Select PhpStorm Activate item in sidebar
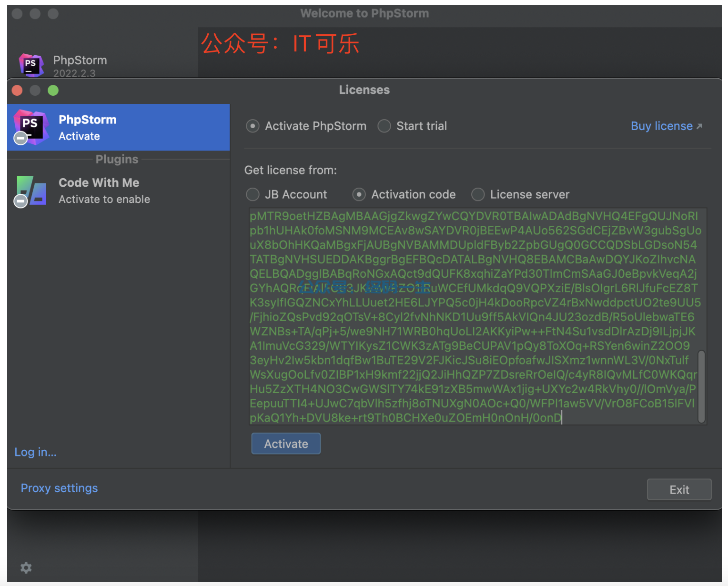This screenshot has width=728, height=586. tap(118, 127)
